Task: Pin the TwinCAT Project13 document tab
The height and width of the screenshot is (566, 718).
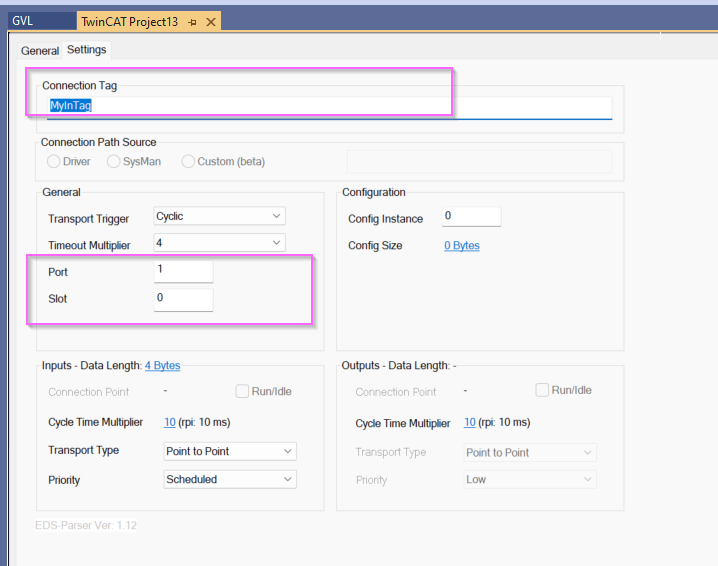Action: click(192, 22)
